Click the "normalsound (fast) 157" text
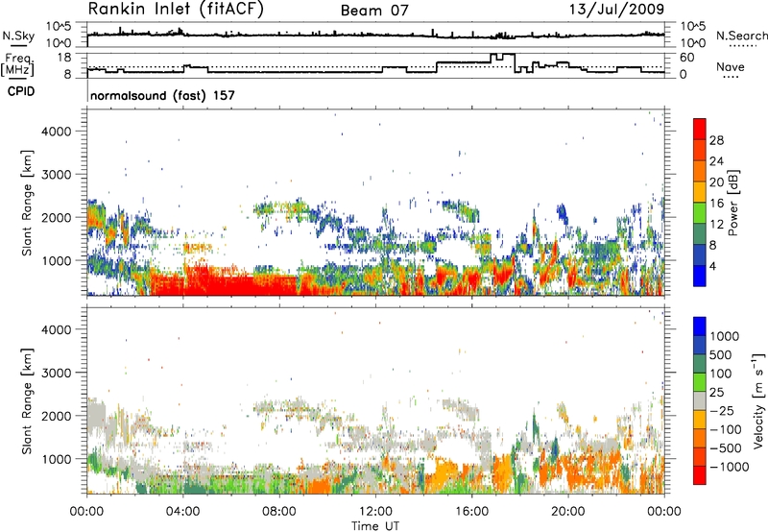Screen dimensions: 768x532 tap(162, 95)
